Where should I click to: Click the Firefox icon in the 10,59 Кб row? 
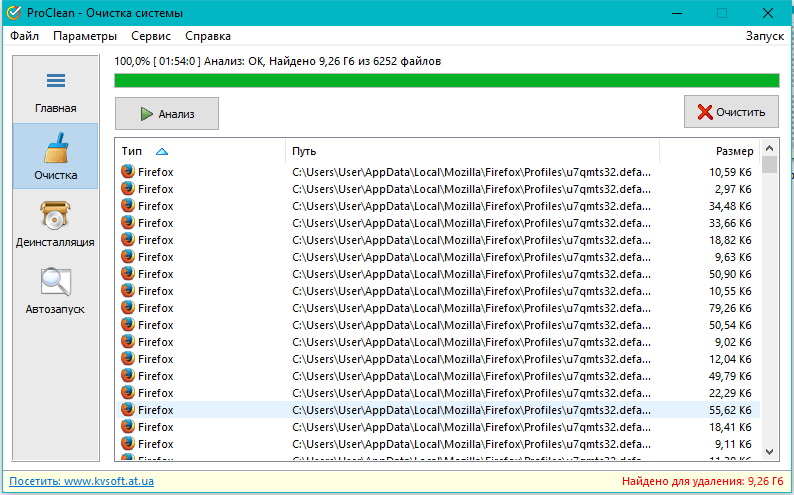point(128,172)
